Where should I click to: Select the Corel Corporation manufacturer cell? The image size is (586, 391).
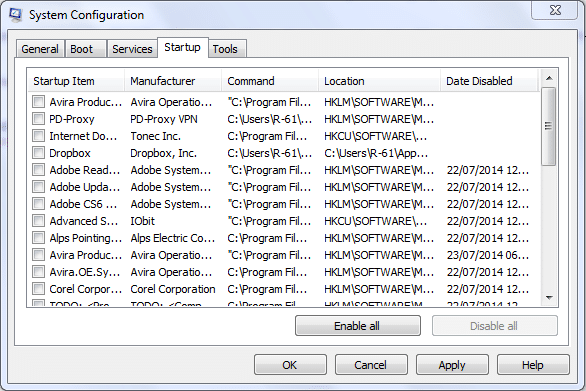(173, 289)
